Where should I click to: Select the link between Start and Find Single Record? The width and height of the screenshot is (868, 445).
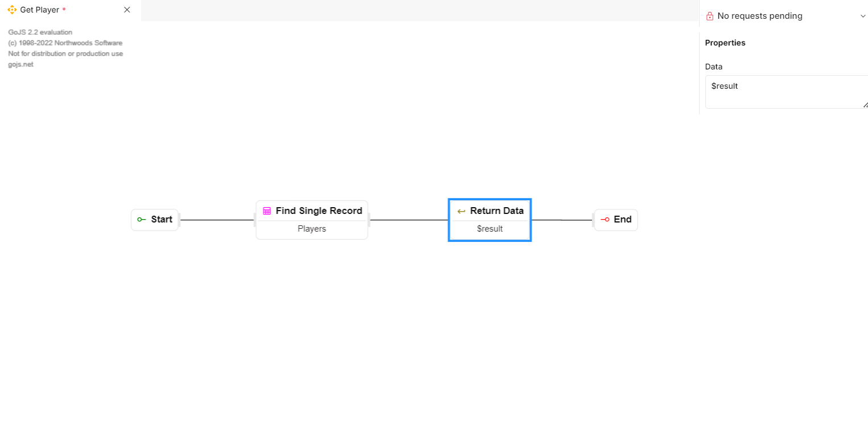click(x=217, y=220)
